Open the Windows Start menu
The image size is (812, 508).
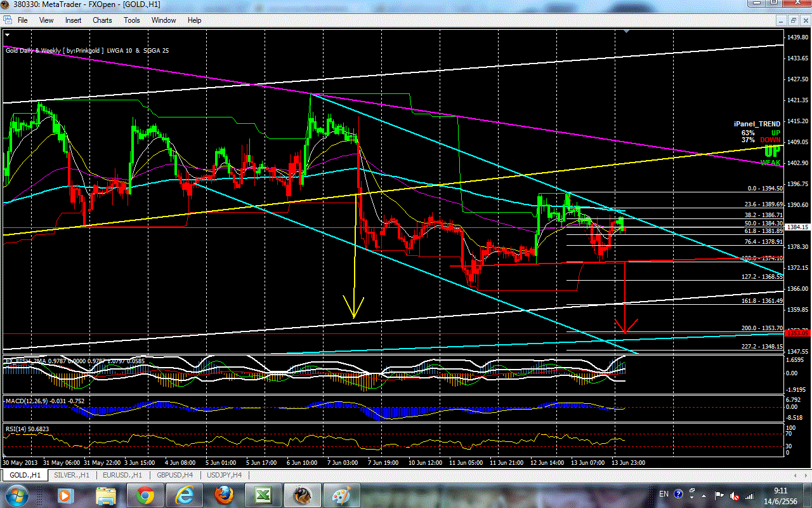16,495
